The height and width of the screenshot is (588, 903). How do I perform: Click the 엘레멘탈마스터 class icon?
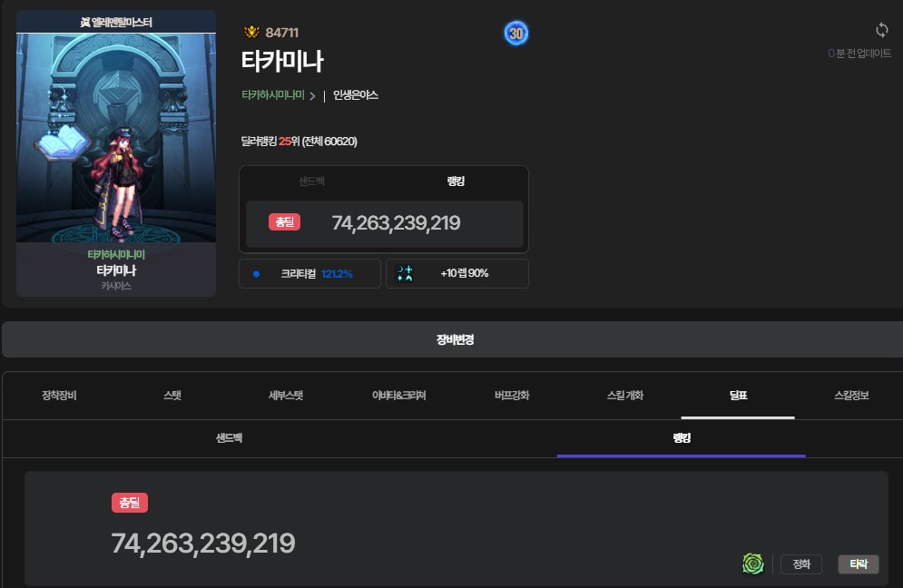pos(84,23)
